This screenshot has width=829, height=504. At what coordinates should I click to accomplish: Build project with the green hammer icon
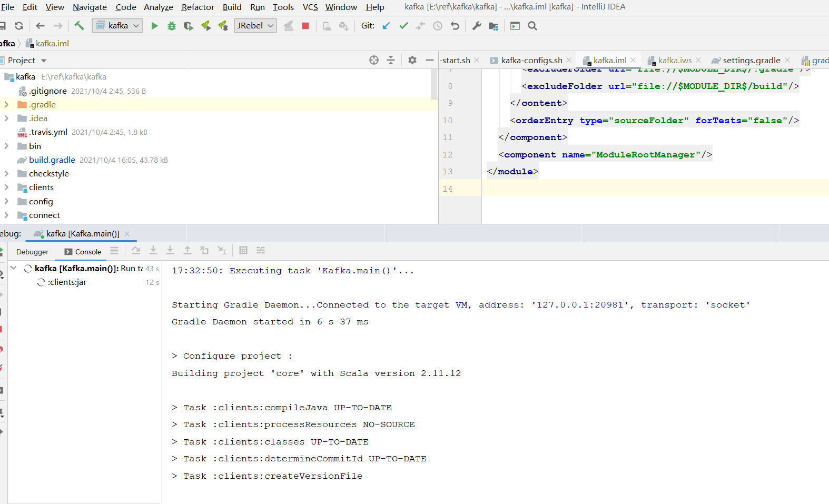(x=79, y=26)
